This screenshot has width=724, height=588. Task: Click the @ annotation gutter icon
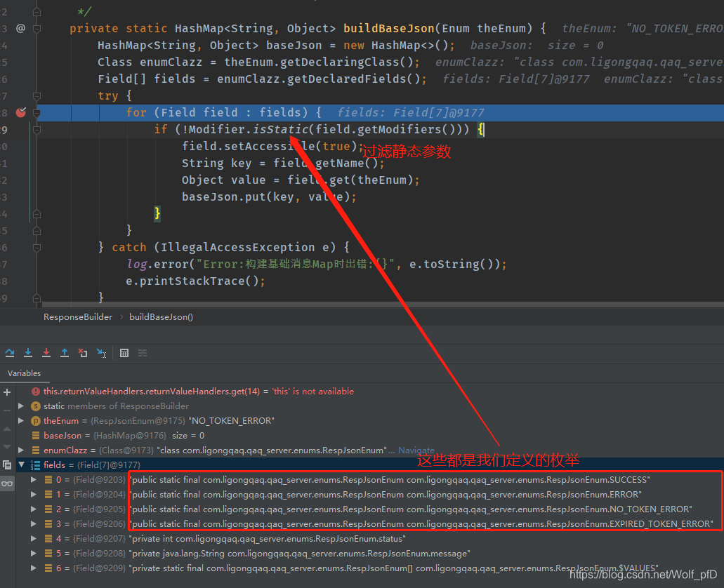pos(21,28)
